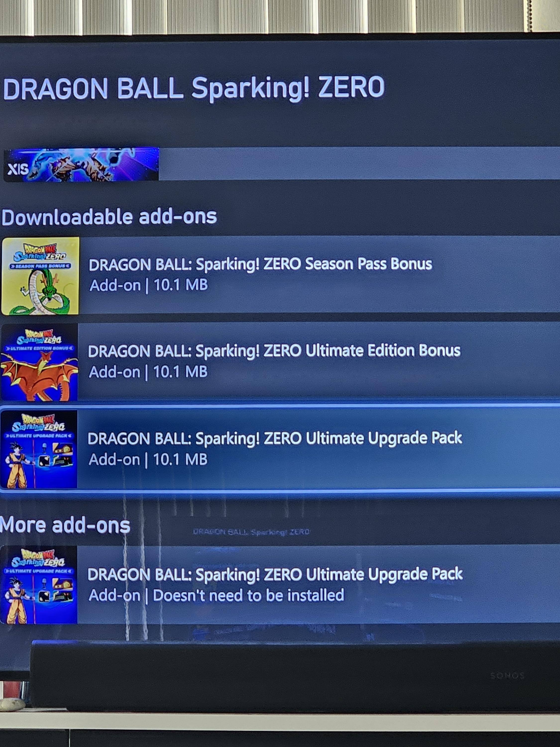Click the highlighted row's Add-on 10.1 MB label
The image size is (560, 747).
tap(148, 460)
